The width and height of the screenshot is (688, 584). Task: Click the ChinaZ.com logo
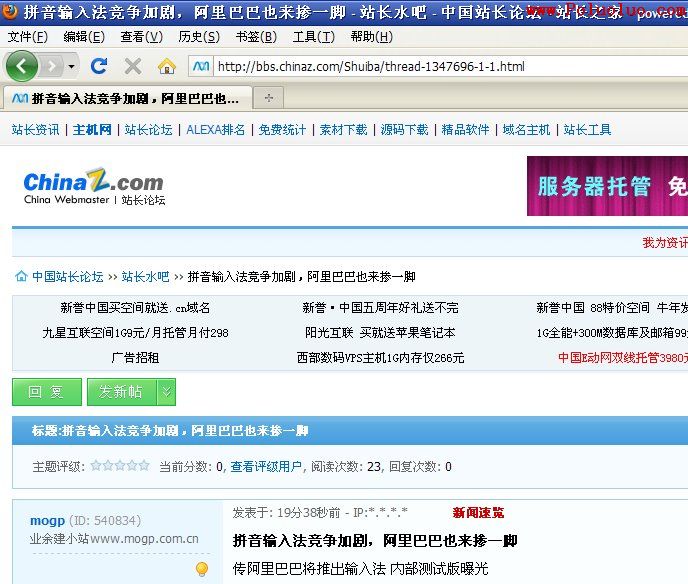(x=93, y=186)
